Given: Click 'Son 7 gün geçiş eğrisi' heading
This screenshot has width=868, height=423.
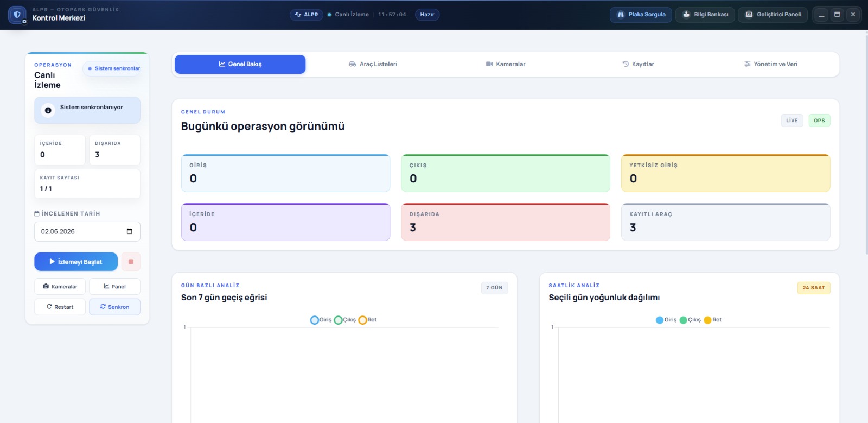Looking at the screenshot, I should click(224, 298).
